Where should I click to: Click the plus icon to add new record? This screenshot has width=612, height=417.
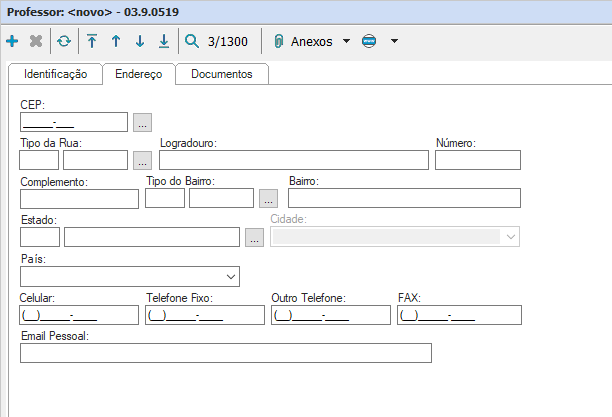pyautogui.click(x=12, y=42)
